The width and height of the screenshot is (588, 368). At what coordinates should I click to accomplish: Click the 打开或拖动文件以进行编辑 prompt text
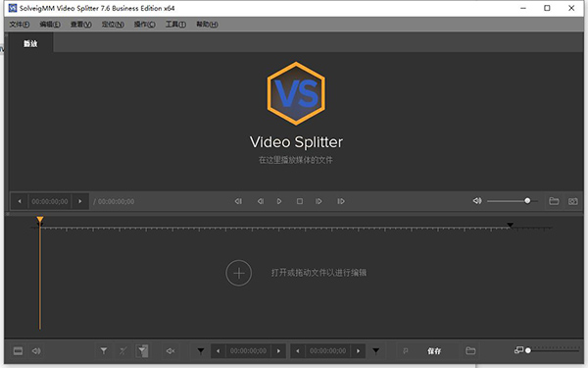(x=318, y=273)
